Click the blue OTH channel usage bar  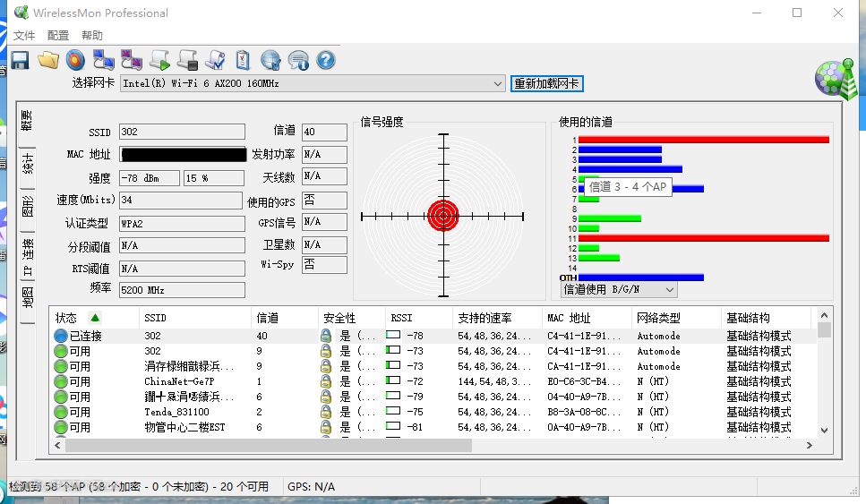(x=640, y=278)
